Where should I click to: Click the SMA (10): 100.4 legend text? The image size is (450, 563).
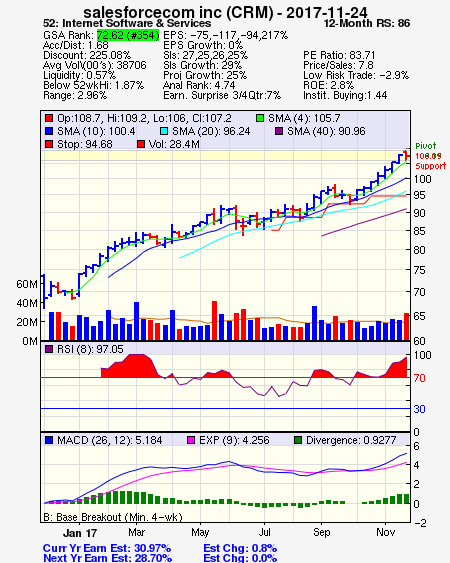click(x=96, y=131)
